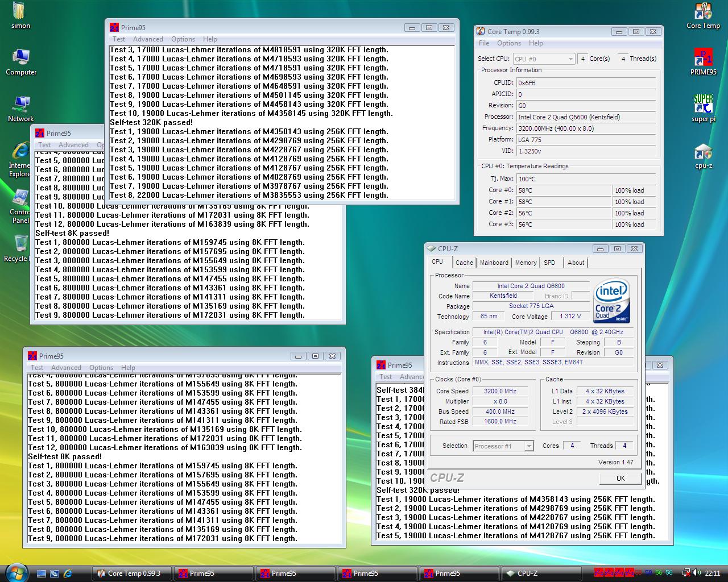Switch to the About tab in CPU-Z
The image size is (728, 582).
pyautogui.click(x=576, y=263)
